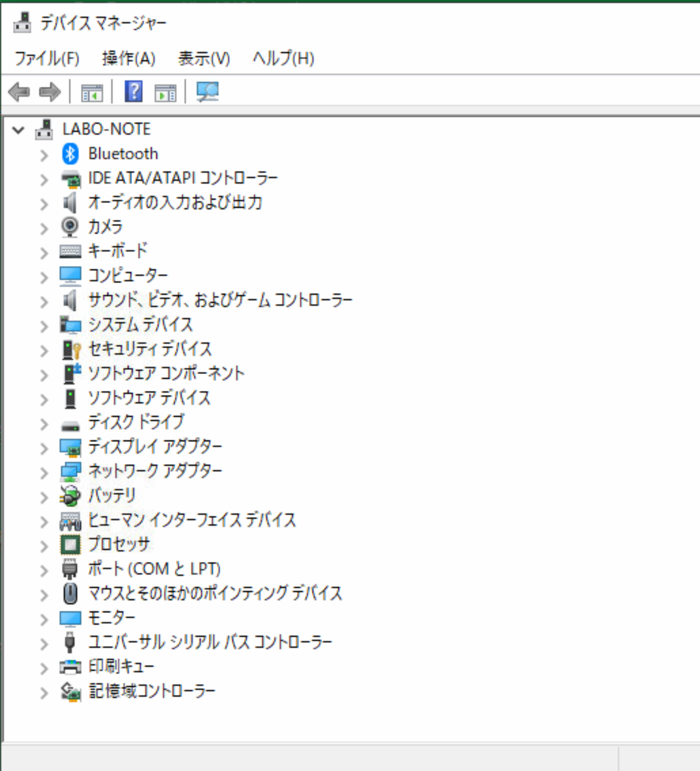Viewport: 700px width, 771px height.
Task: Click the show action pane toolbar icon
Action: point(164,92)
